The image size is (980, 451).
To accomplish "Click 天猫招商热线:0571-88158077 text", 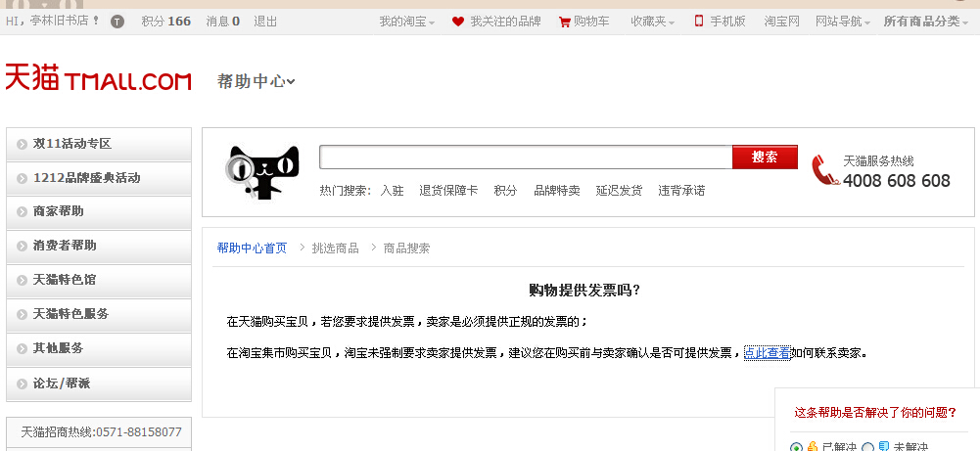I will pos(101,432).
